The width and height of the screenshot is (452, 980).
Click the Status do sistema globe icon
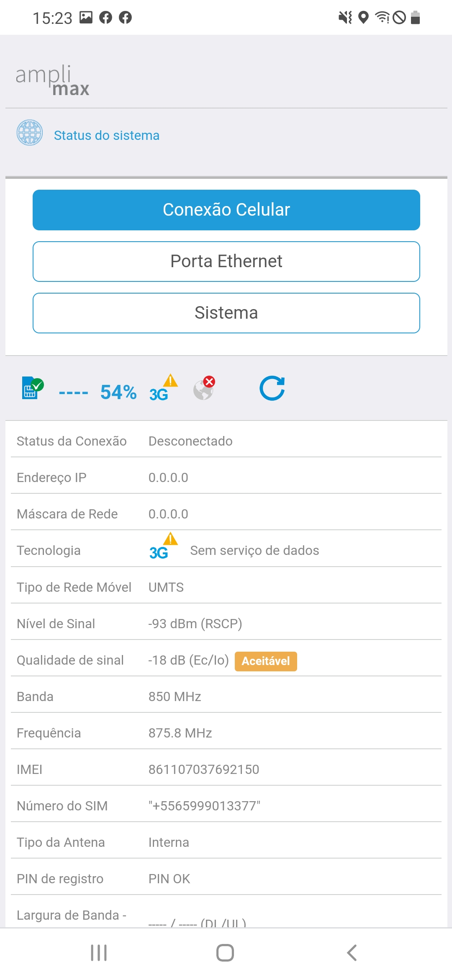coord(30,133)
